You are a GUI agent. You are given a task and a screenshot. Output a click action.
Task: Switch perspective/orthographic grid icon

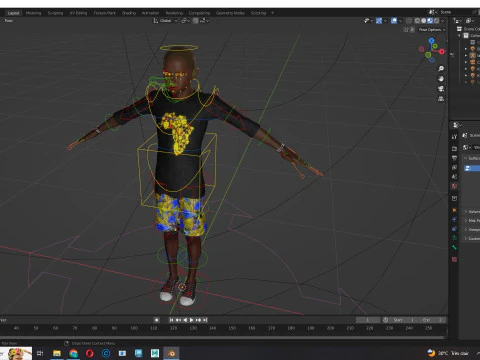(441, 99)
